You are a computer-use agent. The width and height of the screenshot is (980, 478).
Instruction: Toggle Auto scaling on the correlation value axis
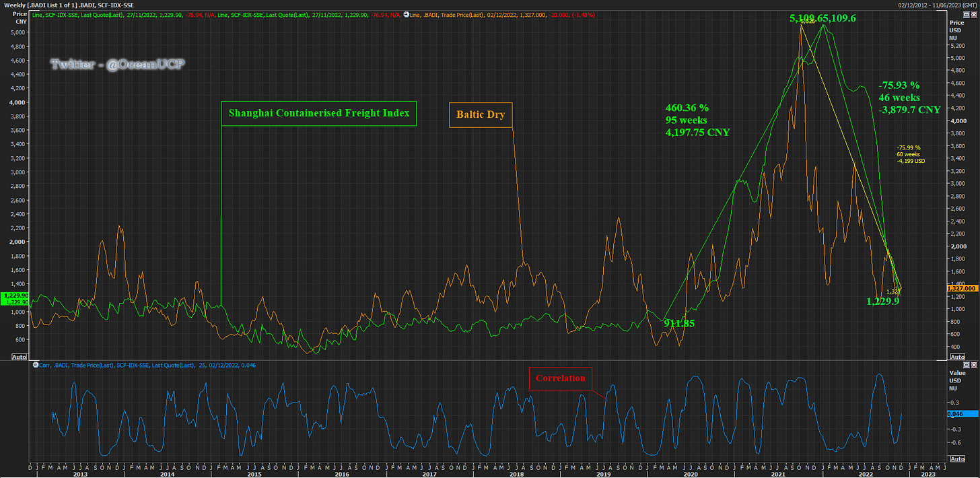[956, 459]
